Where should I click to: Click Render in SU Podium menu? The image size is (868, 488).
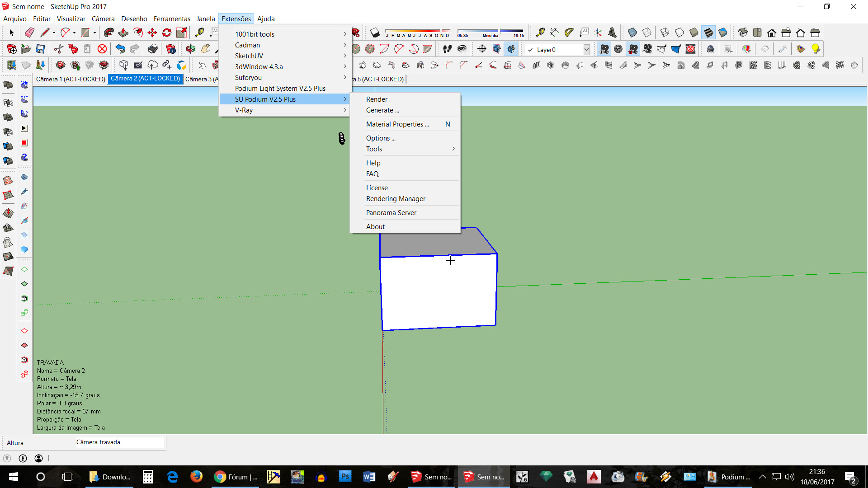pyautogui.click(x=405, y=99)
